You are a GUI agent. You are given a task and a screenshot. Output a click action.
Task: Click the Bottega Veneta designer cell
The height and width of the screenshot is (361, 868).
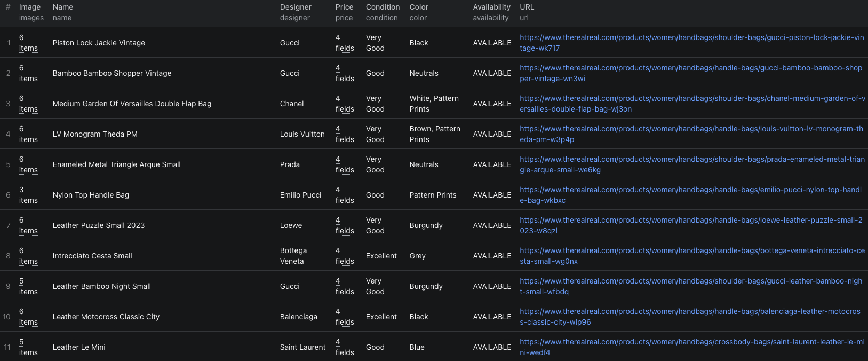coord(293,256)
